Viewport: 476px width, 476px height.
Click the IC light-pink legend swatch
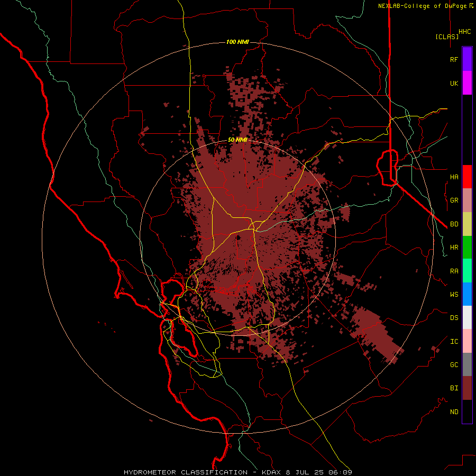pyautogui.click(x=467, y=341)
